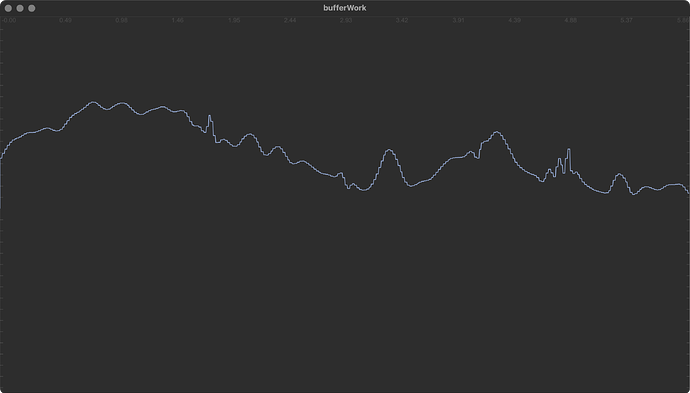Click the 5.37 time ruler label
690x393 pixels.
[626, 21]
